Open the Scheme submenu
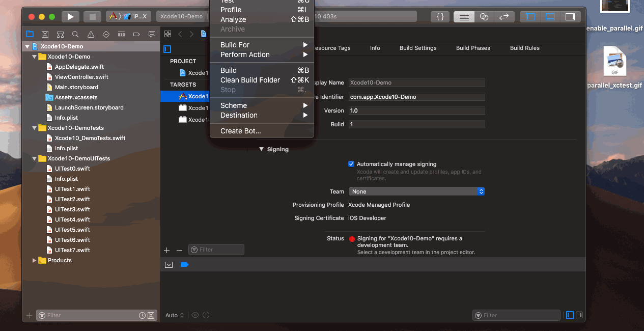This screenshot has width=644, height=331. pyautogui.click(x=262, y=105)
